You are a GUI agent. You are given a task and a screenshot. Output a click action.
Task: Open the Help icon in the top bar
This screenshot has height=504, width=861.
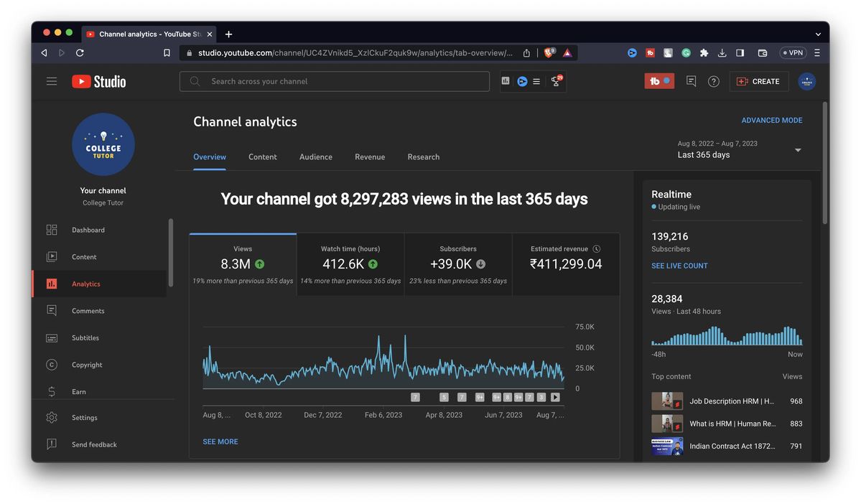point(713,81)
